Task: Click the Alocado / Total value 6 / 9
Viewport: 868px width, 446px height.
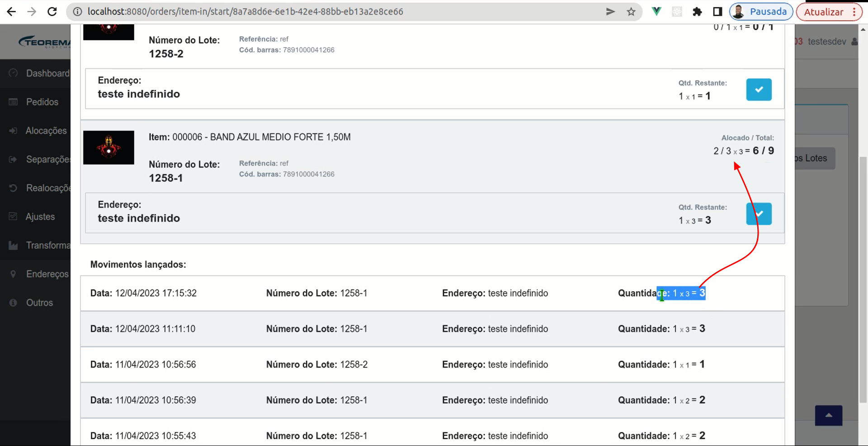Action: coord(763,151)
